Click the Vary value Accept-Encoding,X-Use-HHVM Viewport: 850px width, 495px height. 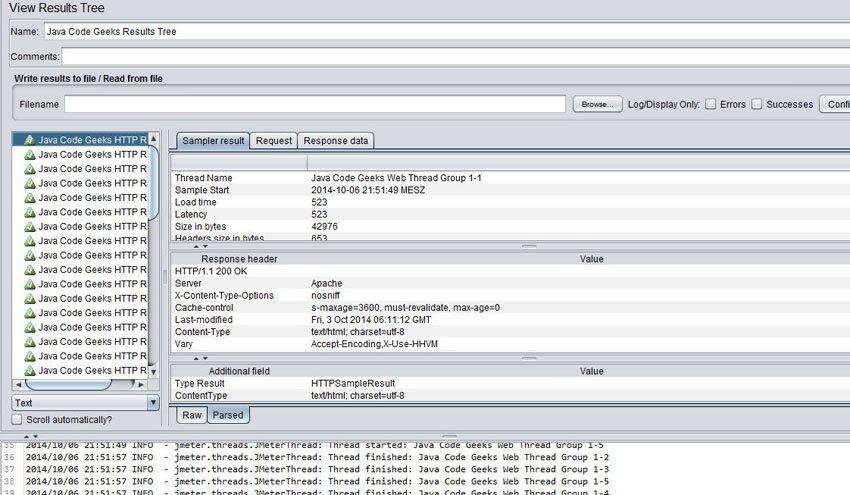374,344
